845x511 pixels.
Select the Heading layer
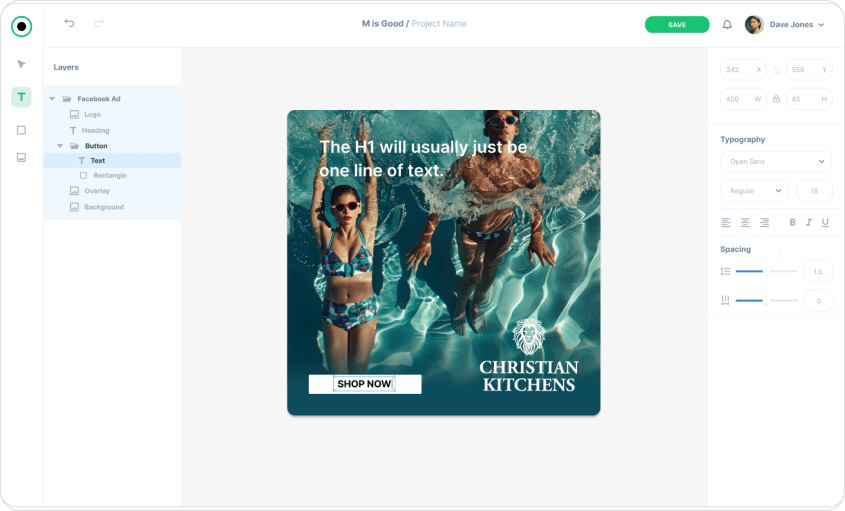(x=95, y=131)
